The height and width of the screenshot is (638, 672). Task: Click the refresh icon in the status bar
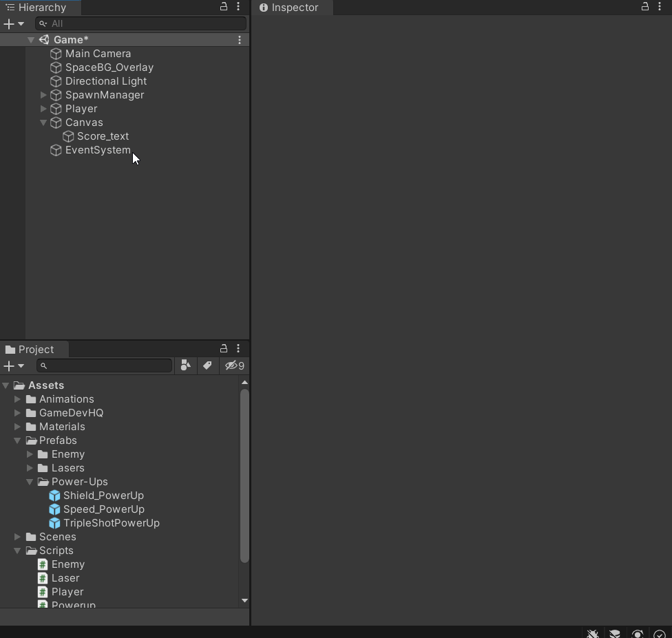pos(637,634)
